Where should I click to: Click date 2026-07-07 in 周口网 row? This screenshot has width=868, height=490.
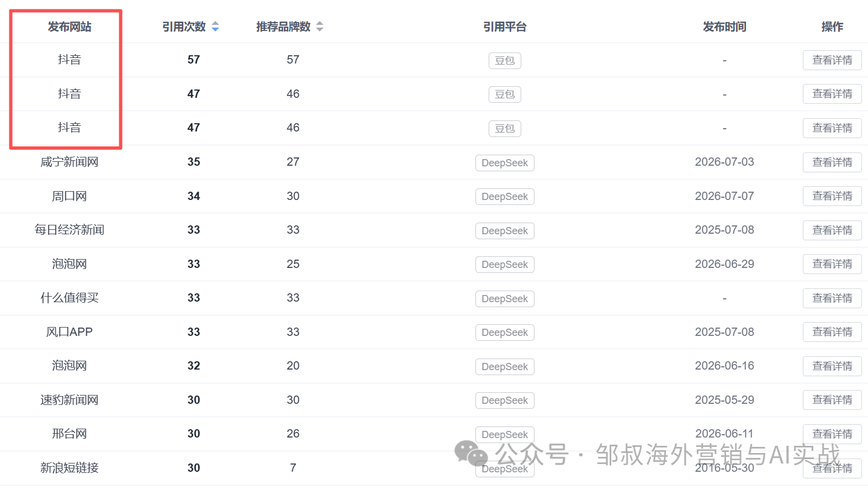click(724, 196)
